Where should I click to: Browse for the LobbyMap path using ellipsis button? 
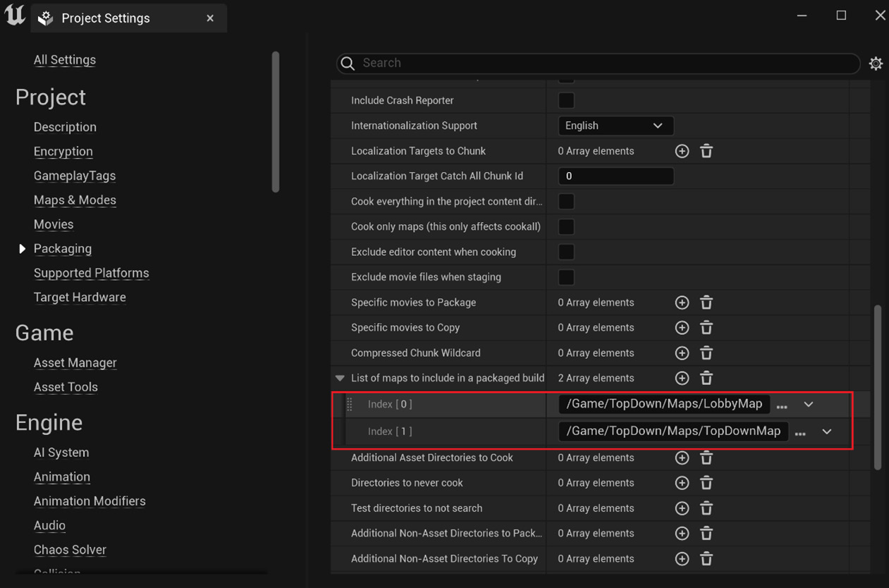click(782, 405)
